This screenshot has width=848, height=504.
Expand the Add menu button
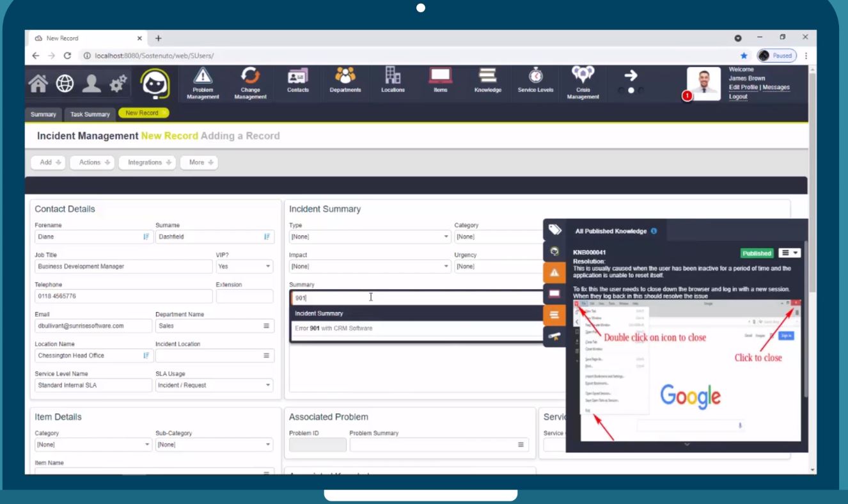[49, 162]
